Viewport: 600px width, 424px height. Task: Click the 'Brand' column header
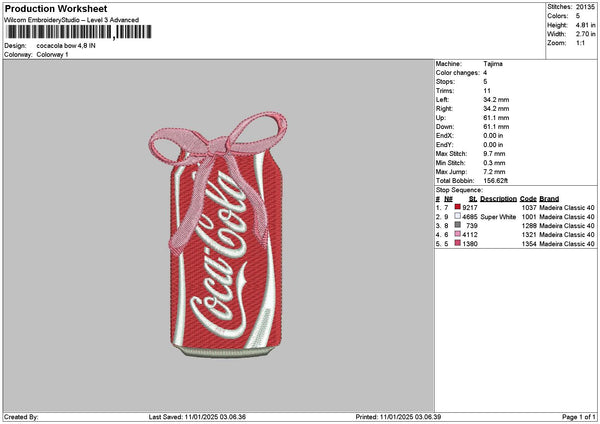coord(549,199)
